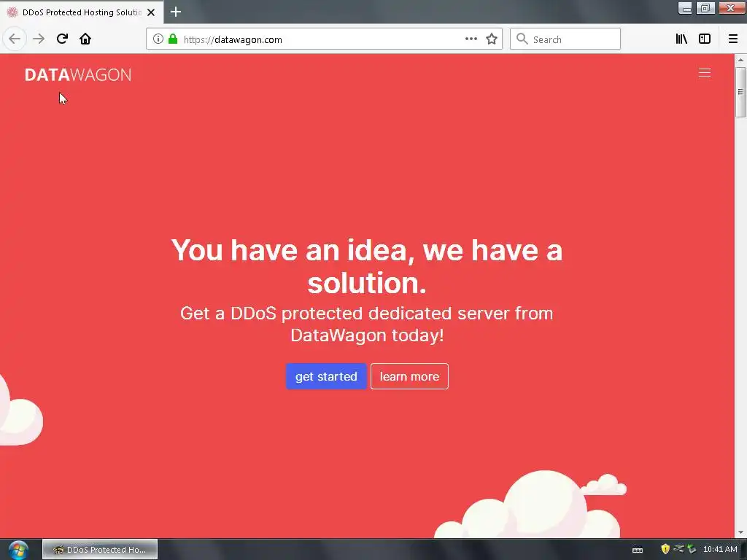This screenshot has height=560, width=747.
Task: Bookmark this page with the star
Action: [x=492, y=39]
